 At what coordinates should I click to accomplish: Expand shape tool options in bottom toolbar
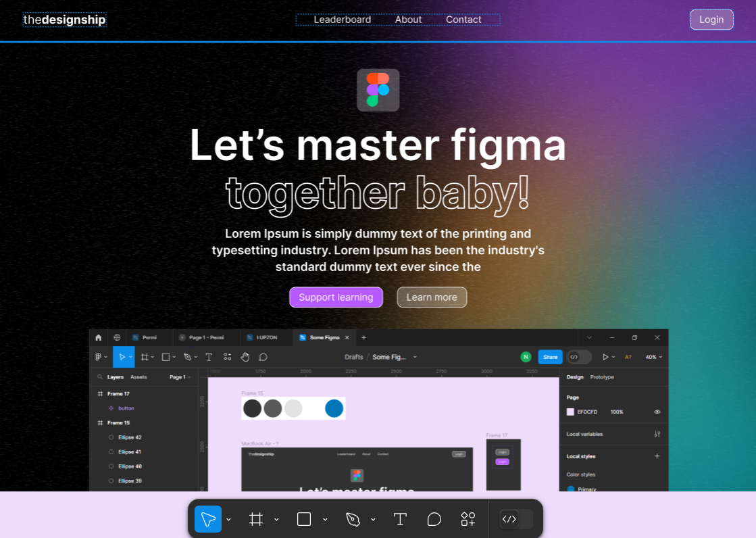click(325, 520)
